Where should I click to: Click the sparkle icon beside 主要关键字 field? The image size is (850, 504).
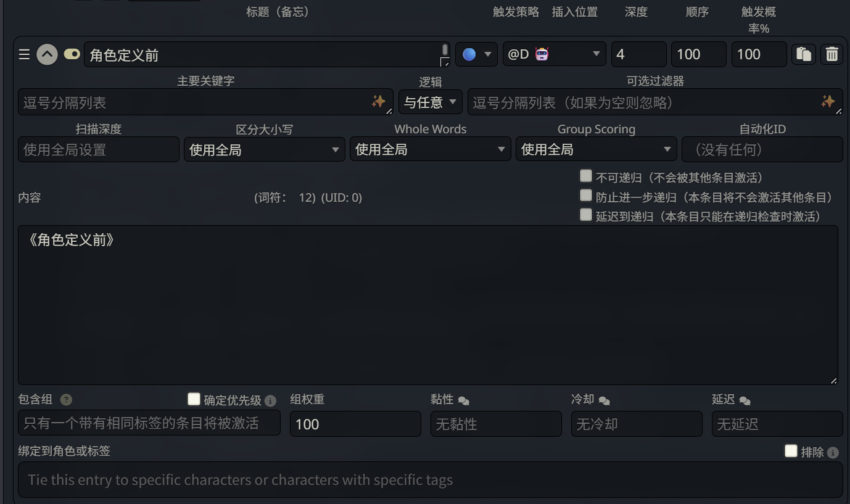tap(379, 102)
